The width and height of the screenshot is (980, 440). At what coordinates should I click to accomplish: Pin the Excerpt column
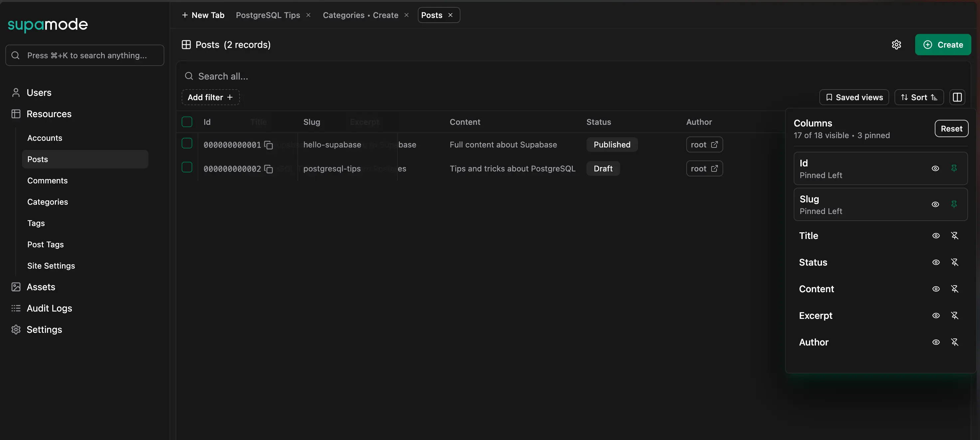coord(954,316)
